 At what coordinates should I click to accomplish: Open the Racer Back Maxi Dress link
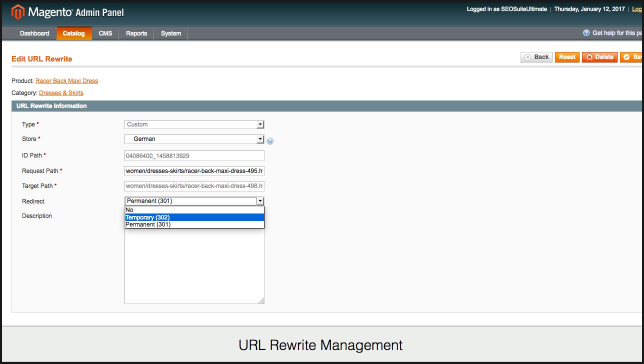tap(66, 81)
